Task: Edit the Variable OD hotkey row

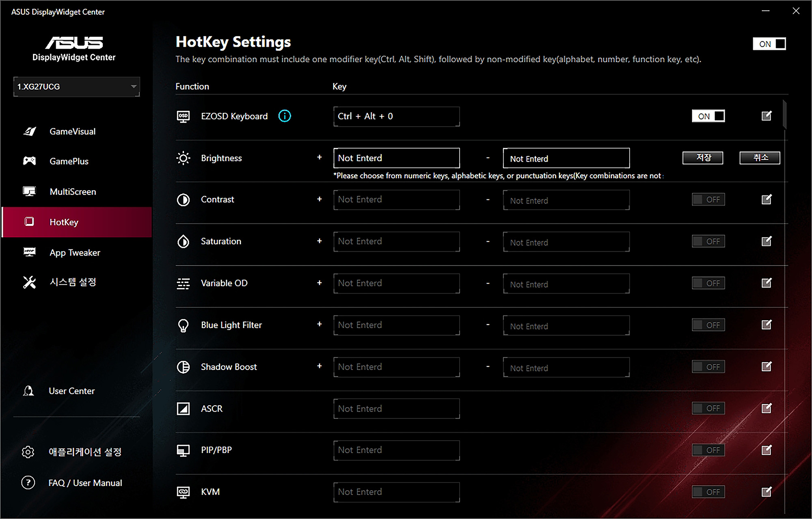Action: tap(766, 283)
